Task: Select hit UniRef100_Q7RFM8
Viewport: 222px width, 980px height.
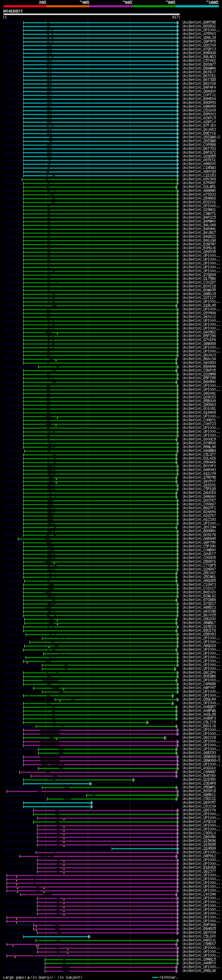Action: [199, 478]
